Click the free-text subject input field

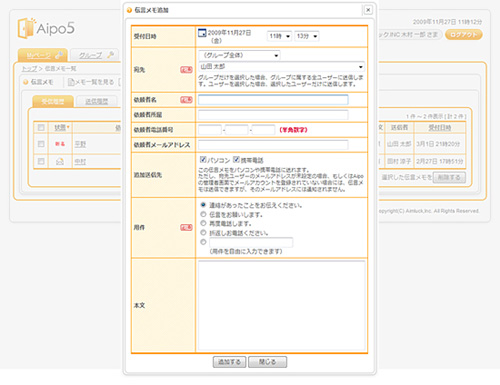coord(251,242)
